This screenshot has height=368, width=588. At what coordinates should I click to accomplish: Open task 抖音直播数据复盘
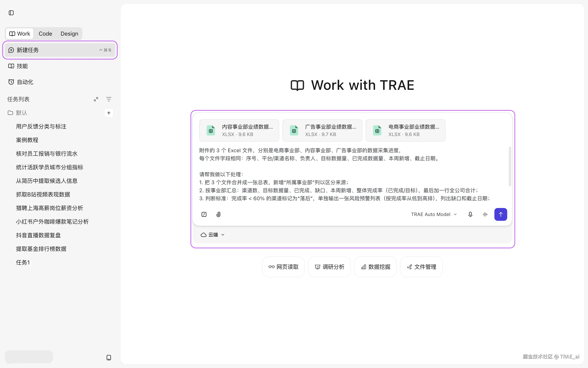38,235
